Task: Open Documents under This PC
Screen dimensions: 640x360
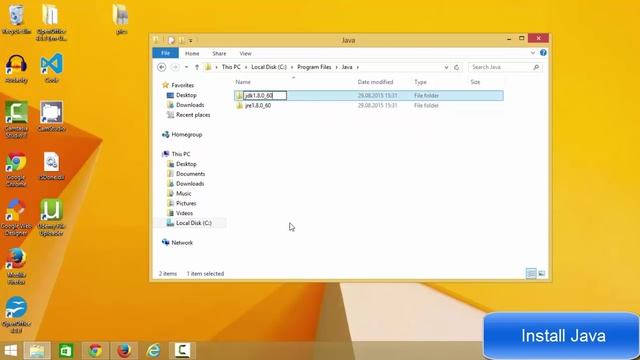Action: coord(191,173)
